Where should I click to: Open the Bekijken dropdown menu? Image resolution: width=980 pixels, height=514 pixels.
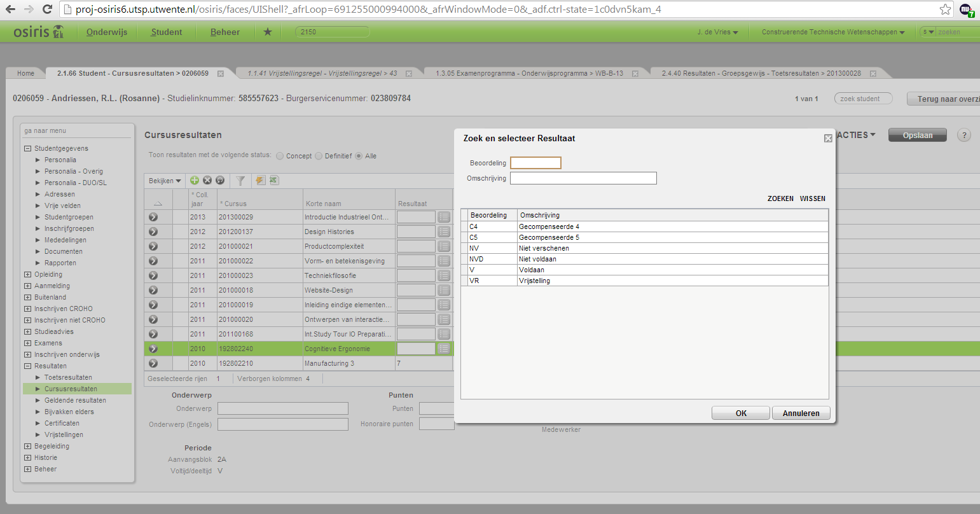coord(165,181)
